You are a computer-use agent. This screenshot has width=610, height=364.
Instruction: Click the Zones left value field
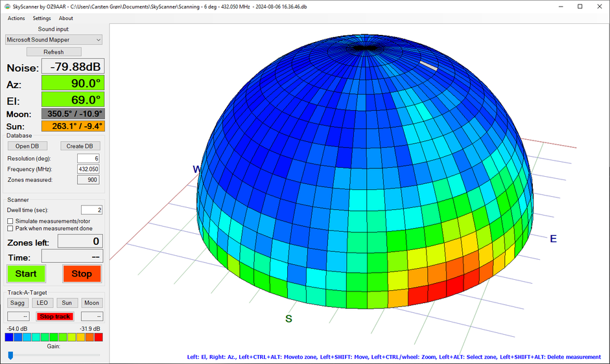coord(80,242)
